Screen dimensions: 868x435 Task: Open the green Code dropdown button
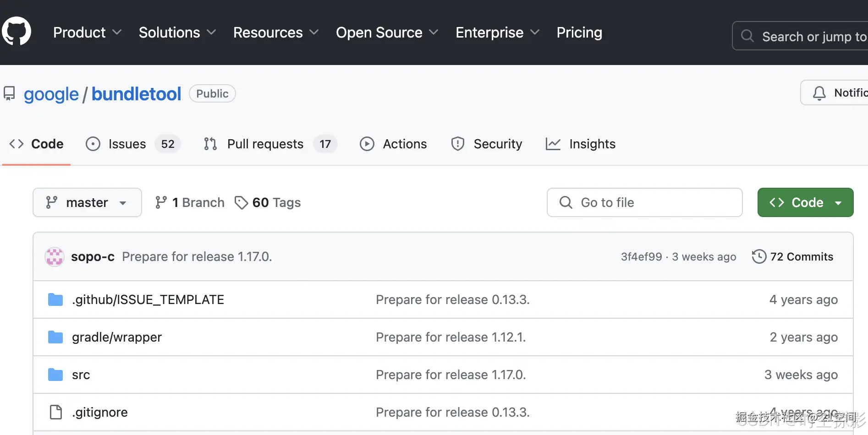pos(805,202)
